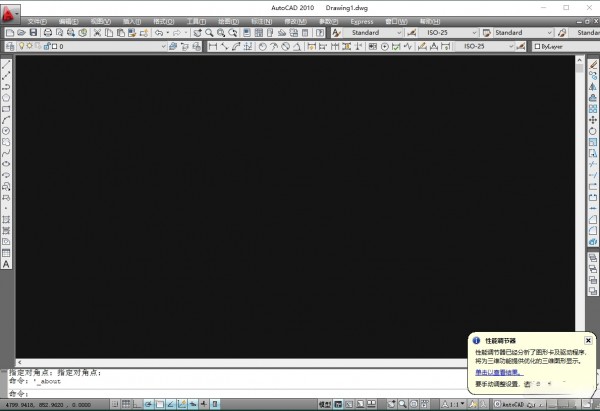Viewport: 600px width, 411px height.
Task: Click the 单击以查看结果 link in balloon
Action: click(499, 372)
